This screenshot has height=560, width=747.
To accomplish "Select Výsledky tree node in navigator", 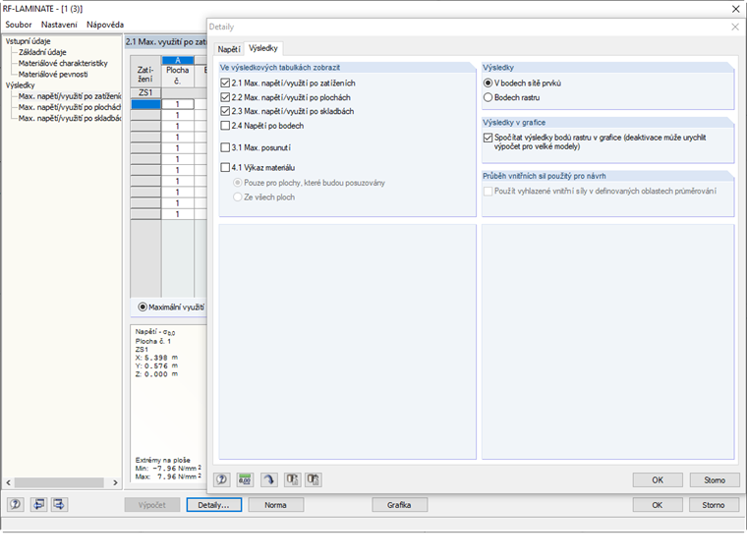I will (x=20, y=85).
